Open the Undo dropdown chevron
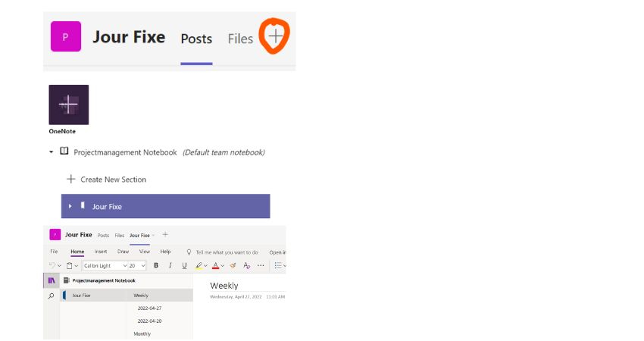The image size is (644, 341). (59, 266)
